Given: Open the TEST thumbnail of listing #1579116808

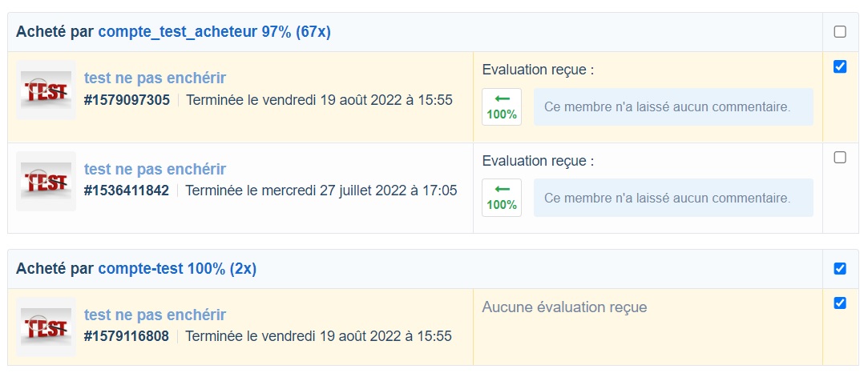Looking at the screenshot, I should pos(46,327).
